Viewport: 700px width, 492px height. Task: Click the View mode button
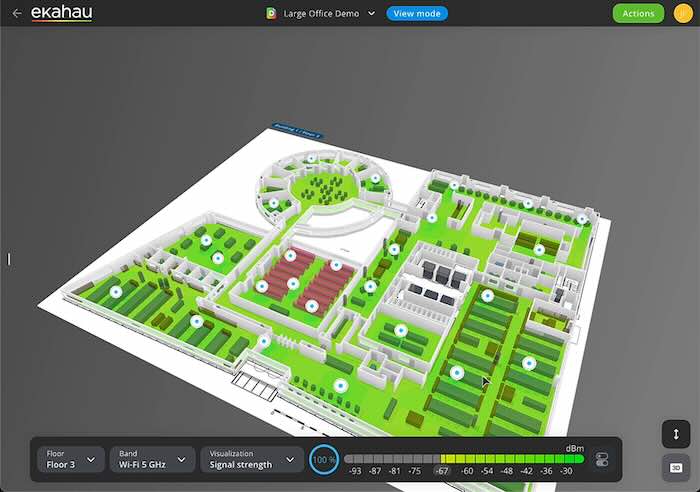(x=417, y=13)
